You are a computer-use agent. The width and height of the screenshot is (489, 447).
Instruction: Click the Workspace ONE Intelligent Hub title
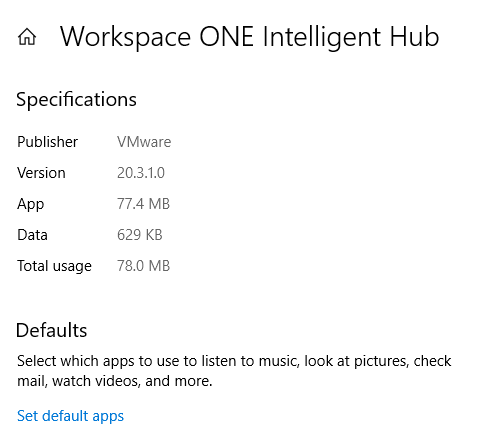[x=249, y=37]
